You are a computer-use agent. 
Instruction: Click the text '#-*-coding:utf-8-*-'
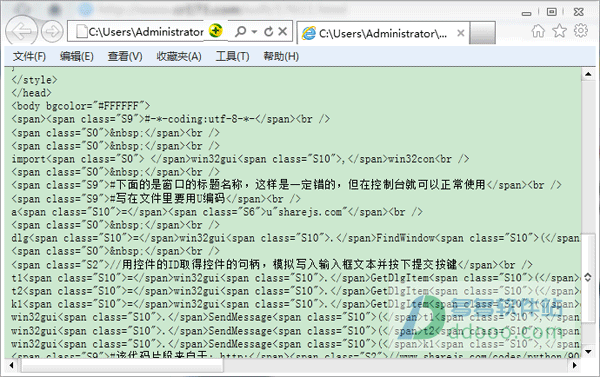click(199, 119)
